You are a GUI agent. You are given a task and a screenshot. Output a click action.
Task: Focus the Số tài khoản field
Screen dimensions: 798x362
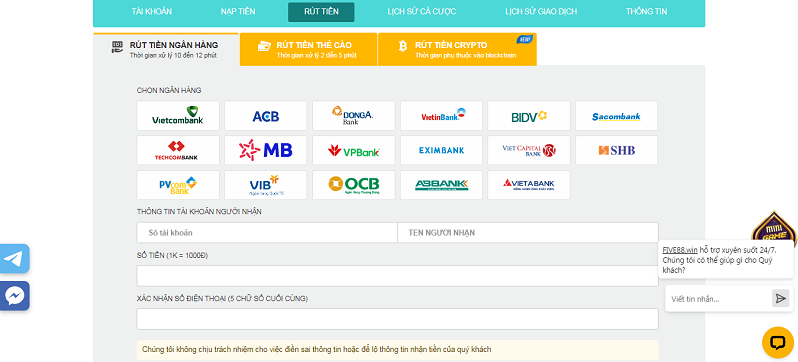click(x=267, y=233)
